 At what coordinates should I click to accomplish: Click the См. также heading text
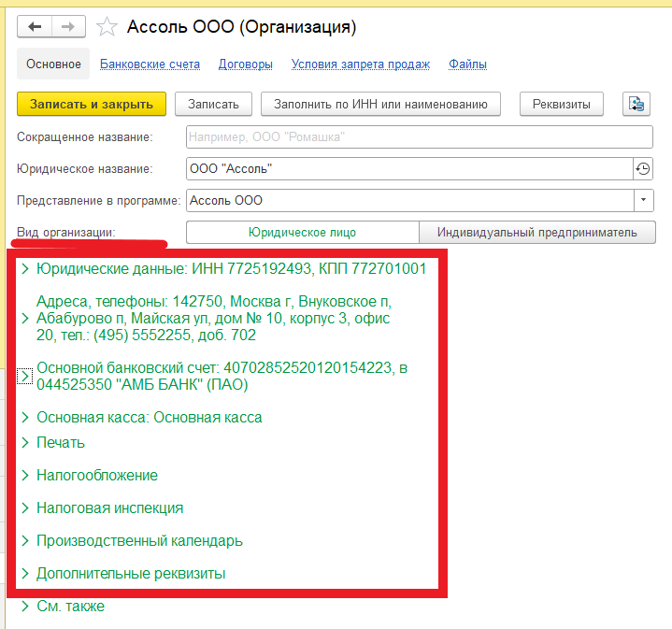point(71,606)
